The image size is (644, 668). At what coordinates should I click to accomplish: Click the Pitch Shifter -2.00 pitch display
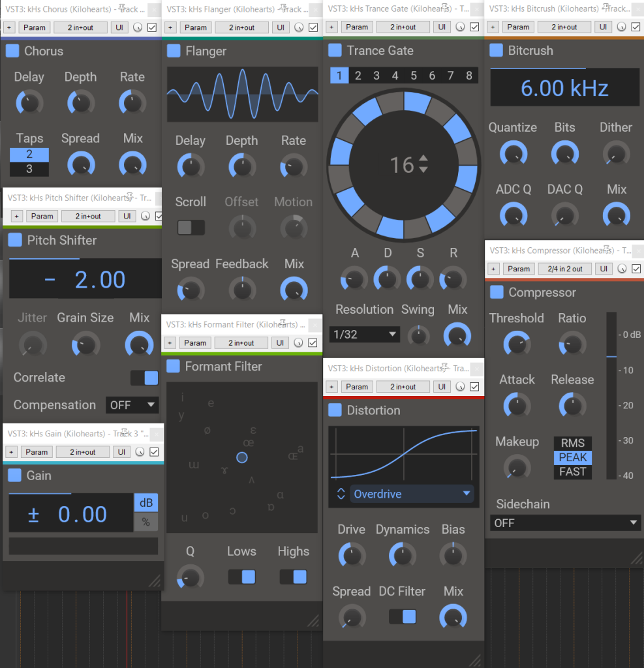[85, 279]
